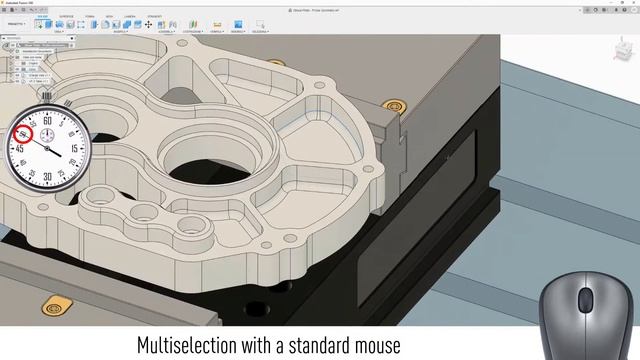Collapse the root component tree node
The width and height of the screenshot is (640, 360).
(7, 45)
